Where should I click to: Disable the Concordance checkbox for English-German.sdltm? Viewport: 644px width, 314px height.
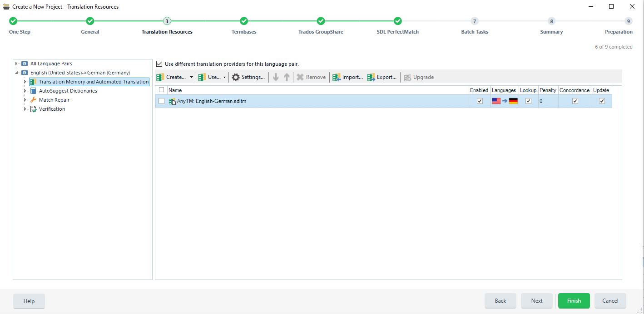tap(575, 101)
